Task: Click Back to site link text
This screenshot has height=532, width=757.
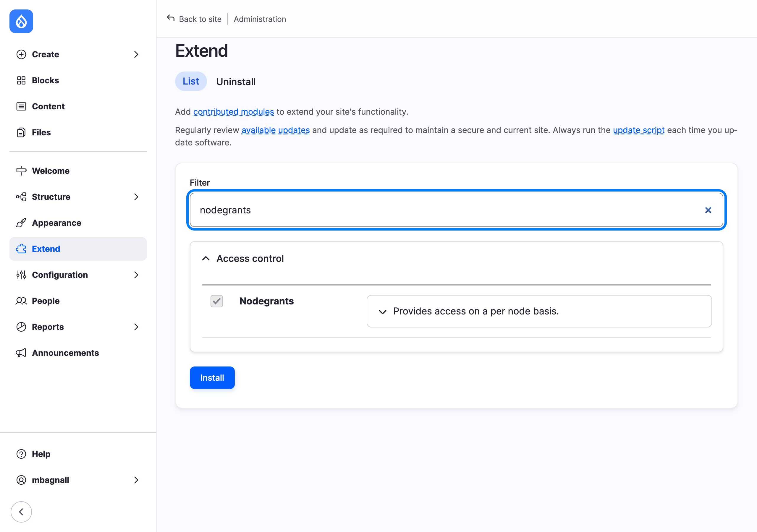Action: 200,19
